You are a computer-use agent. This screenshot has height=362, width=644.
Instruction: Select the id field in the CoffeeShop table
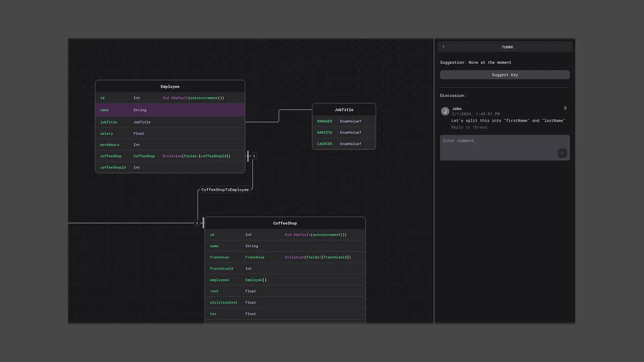pyautogui.click(x=285, y=235)
